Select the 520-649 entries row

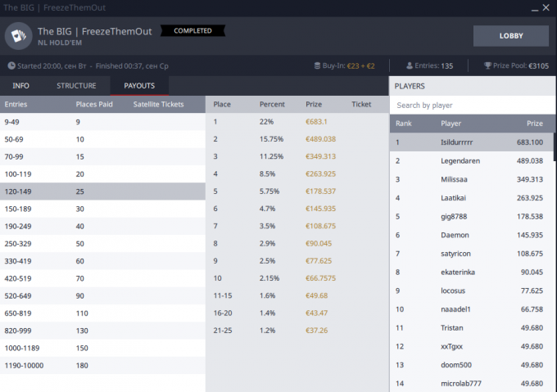click(102, 295)
